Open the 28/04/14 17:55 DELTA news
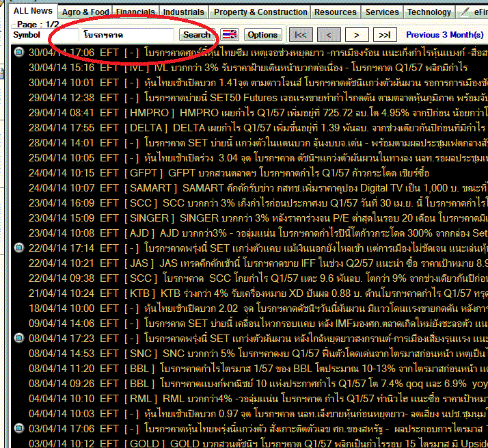 click(x=249, y=127)
